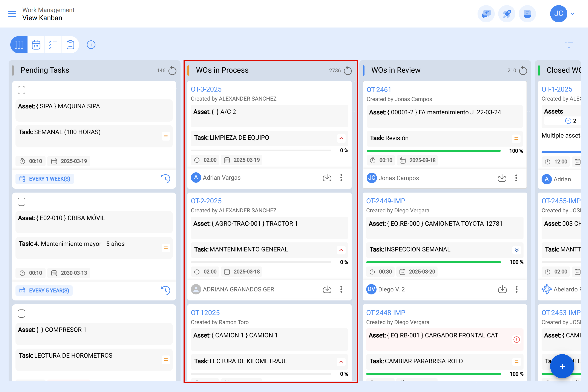Viewport: 588px width, 392px height.
Task: Click the 2025-03-19 date on OT-3-2025
Action: [x=242, y=160]
